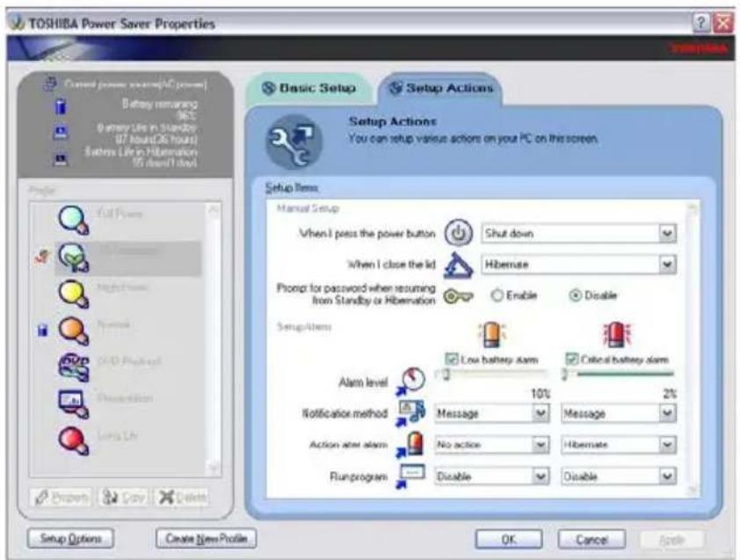The image size is (740, 560).
Task: Click the AC plug marker beside the profile list
Action: coord(42,258)
